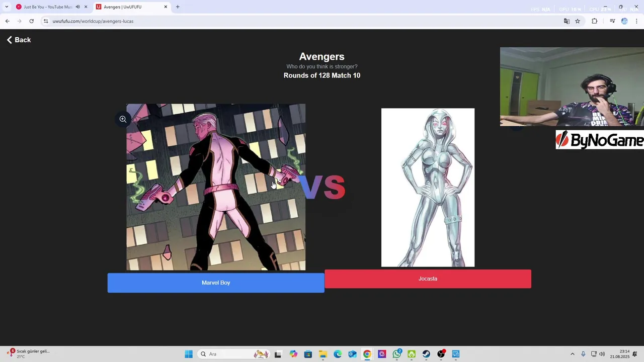Open the magnifier zoom icon on Marvel Boy image
Image resolution: width=644 pixels, height=362 pixels.
(123, 119)
